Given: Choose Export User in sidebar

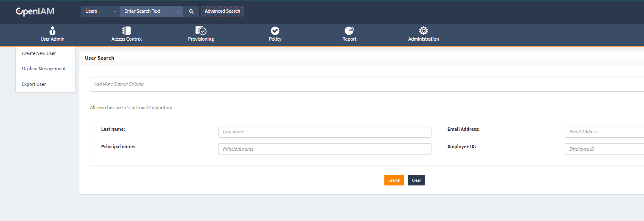Looking at the screenshot, I should [34, 84].
